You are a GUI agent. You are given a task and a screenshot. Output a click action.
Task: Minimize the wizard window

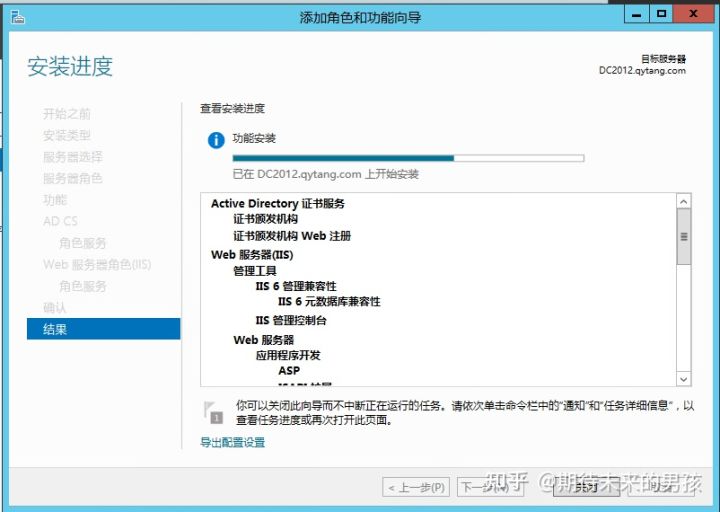[x=636, y=14]
